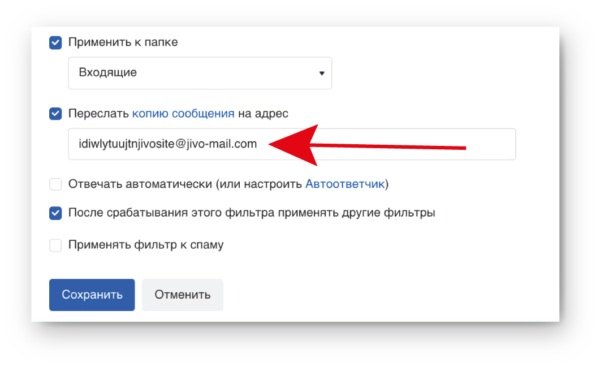The height and width of the screenshot is (367, 600).
Task: Click the 'Сохранить' button
Action: point(92,295)
